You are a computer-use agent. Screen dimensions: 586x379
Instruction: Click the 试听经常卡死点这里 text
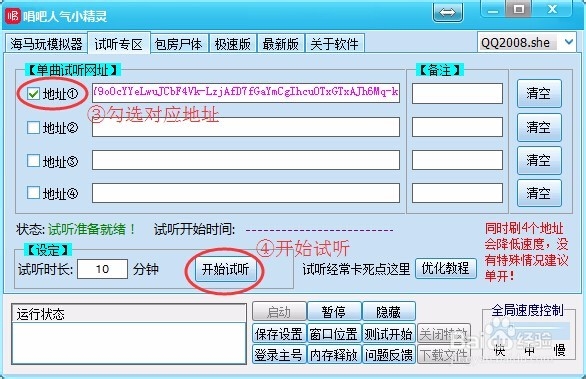click(x=356, y=269)
